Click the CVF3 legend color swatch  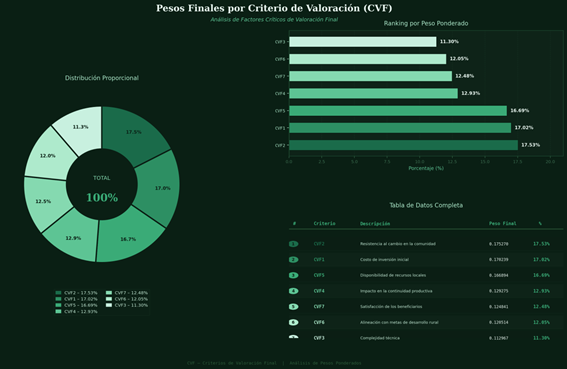(109, 305)
